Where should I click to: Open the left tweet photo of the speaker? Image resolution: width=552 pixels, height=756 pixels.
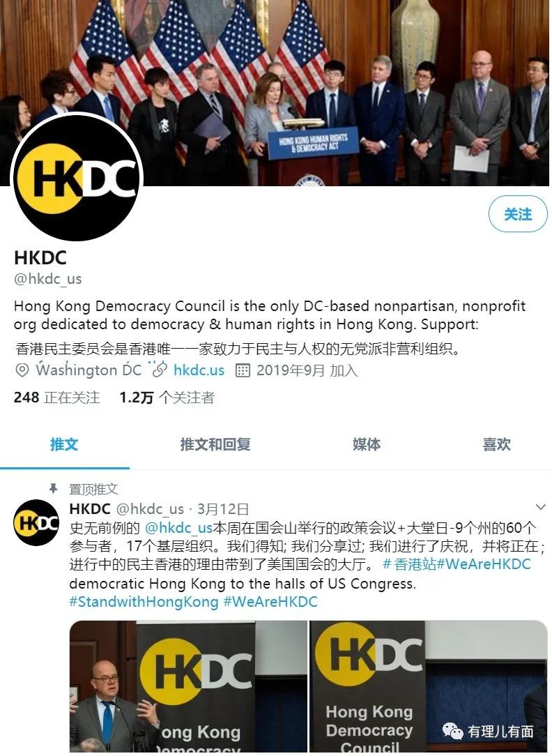(x=188, y=686)
